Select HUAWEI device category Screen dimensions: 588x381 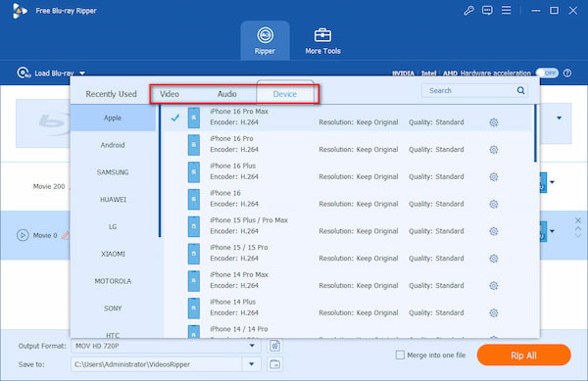113,200
